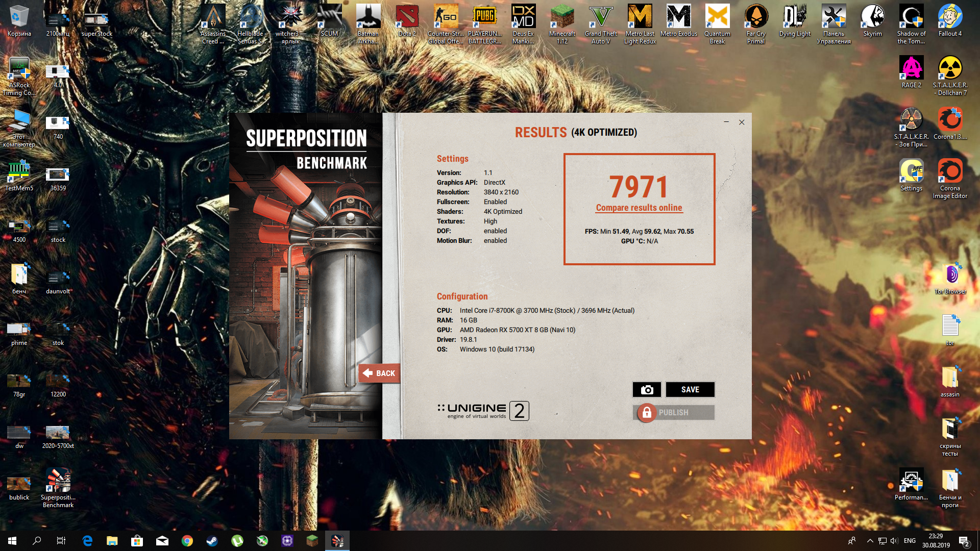Open Google Chrome from the taskbar
This screenshot has height=551, width=980.
[x=187, y=541]
